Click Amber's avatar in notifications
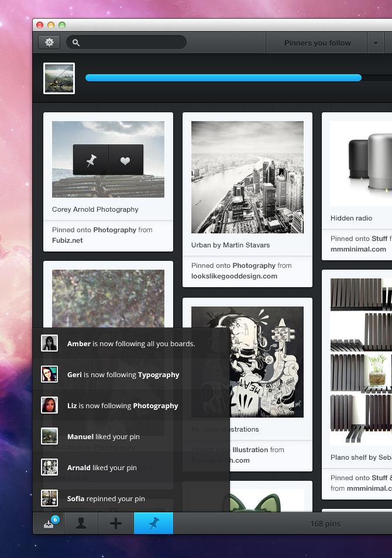392x558 pixels. pyautogui.click(x=50, y=343)
